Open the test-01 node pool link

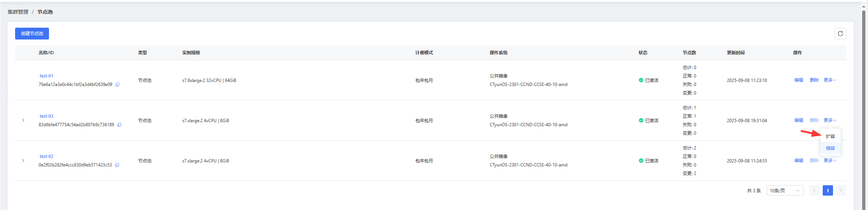pyautogui.click(x=46, y=76)
